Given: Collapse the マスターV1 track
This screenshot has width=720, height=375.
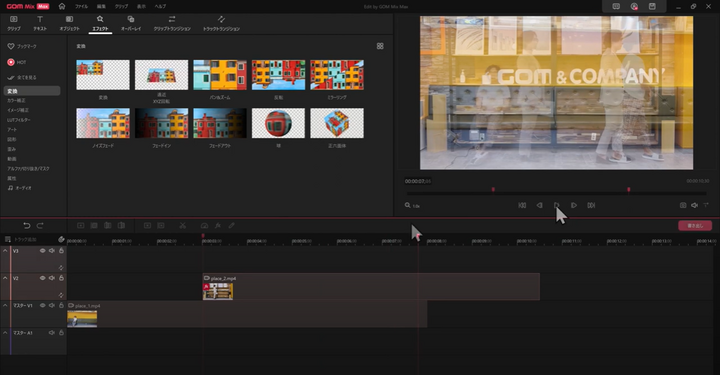Looking at the screenshot, I should point(6,305).
